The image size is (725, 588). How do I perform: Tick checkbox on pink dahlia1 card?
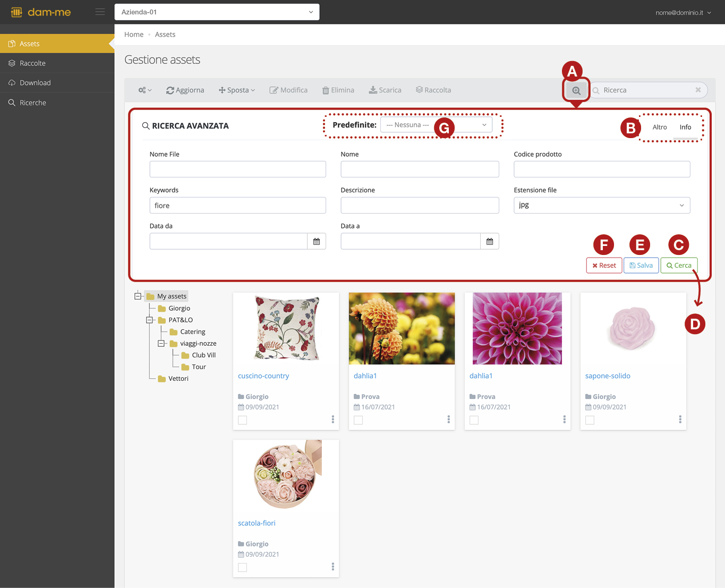pos(474,420)
